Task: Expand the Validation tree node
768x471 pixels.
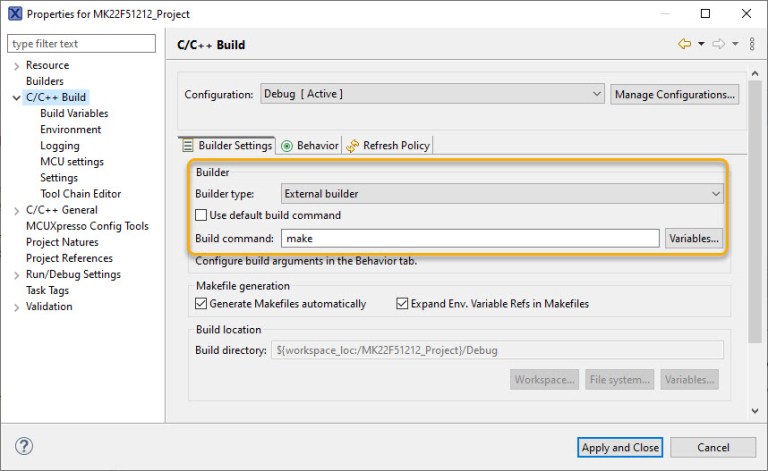Action: coord(16,307)
